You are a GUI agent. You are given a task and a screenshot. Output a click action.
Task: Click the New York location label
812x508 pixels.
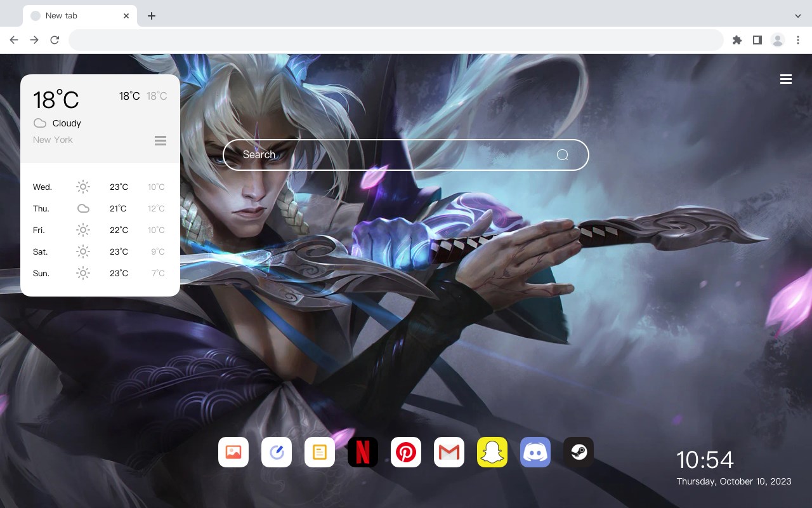pos(53,140)
